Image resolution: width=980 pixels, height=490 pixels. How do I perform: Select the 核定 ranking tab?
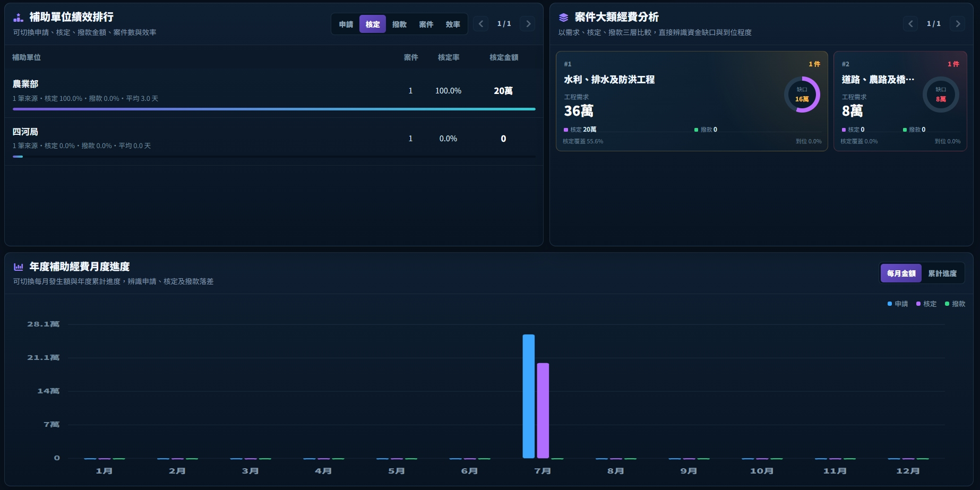coord(373,24)
